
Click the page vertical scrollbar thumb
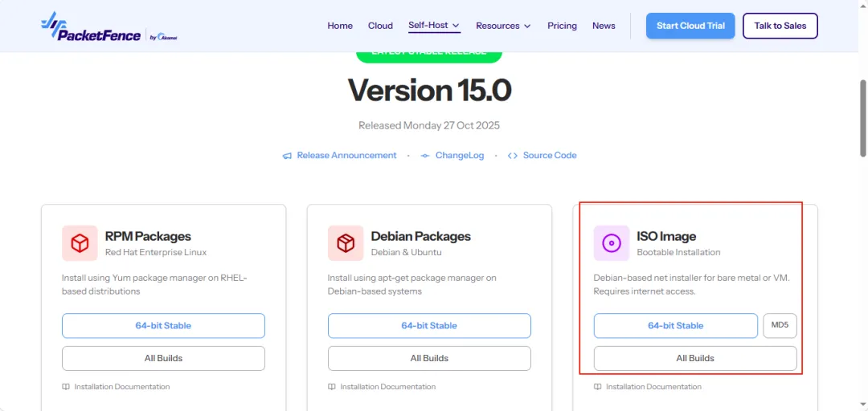point(862,118)
